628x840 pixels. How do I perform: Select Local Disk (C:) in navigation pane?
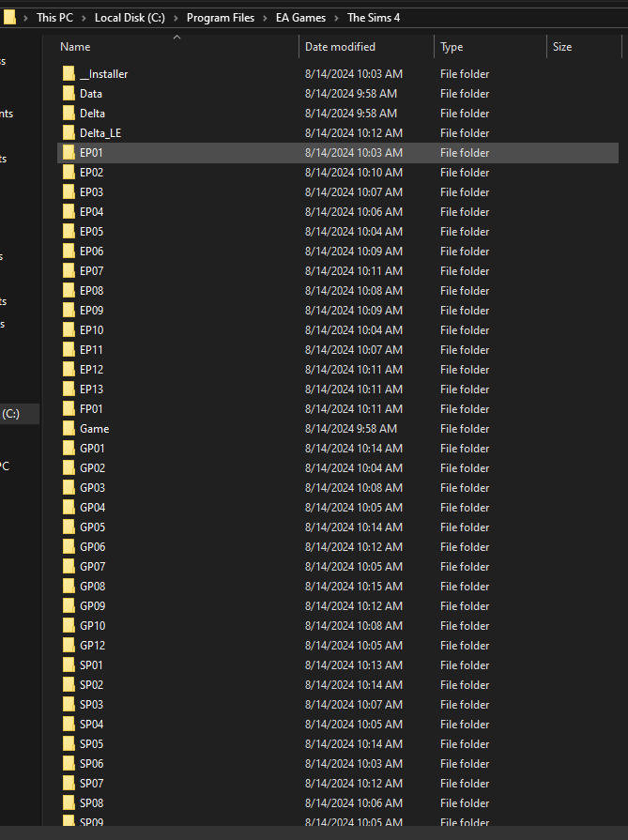click(x=11, y=414)
